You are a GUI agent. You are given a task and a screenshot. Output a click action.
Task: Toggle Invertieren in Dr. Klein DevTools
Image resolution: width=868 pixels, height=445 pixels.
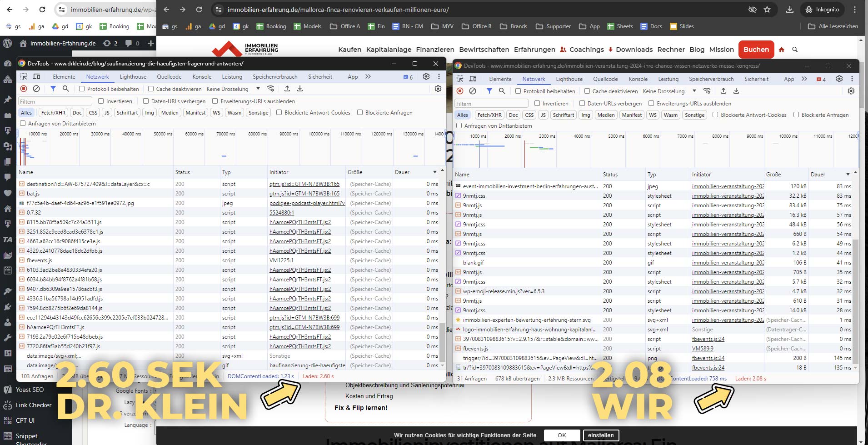coord(101,101)
